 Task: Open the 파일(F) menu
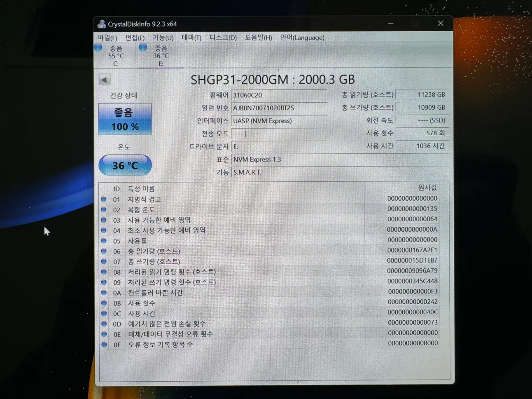pos(106,38)
